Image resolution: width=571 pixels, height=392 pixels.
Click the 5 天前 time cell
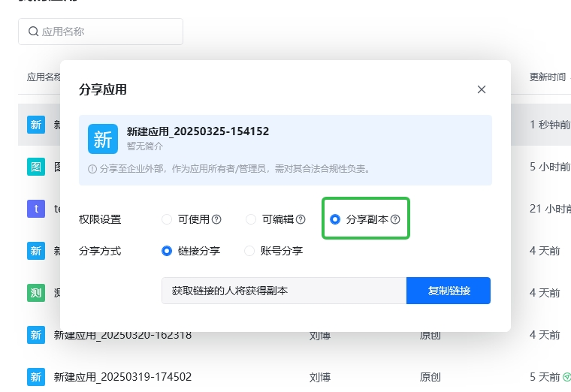tap(545, 377)
